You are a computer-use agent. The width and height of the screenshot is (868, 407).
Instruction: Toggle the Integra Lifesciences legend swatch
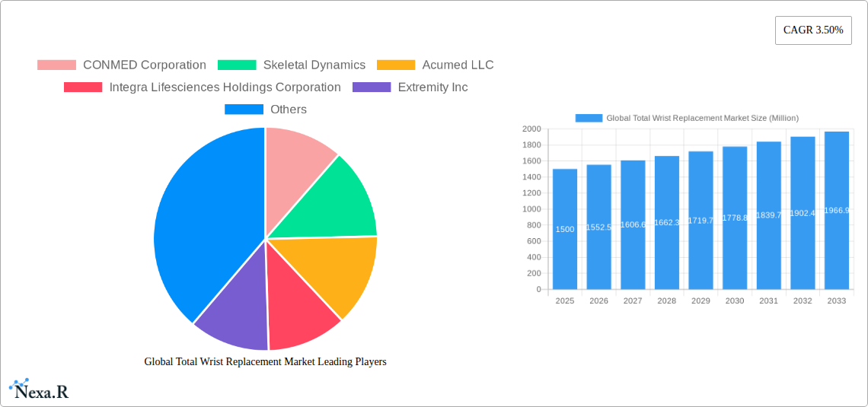(83, 87)
